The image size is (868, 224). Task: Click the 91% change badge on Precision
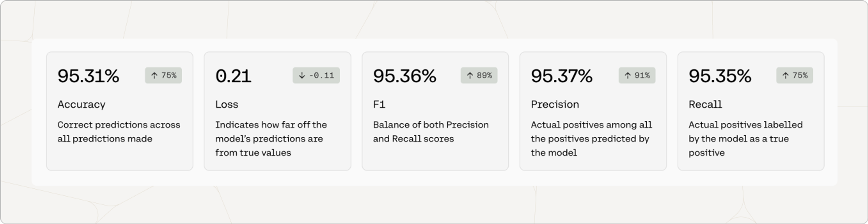(637, 76)
